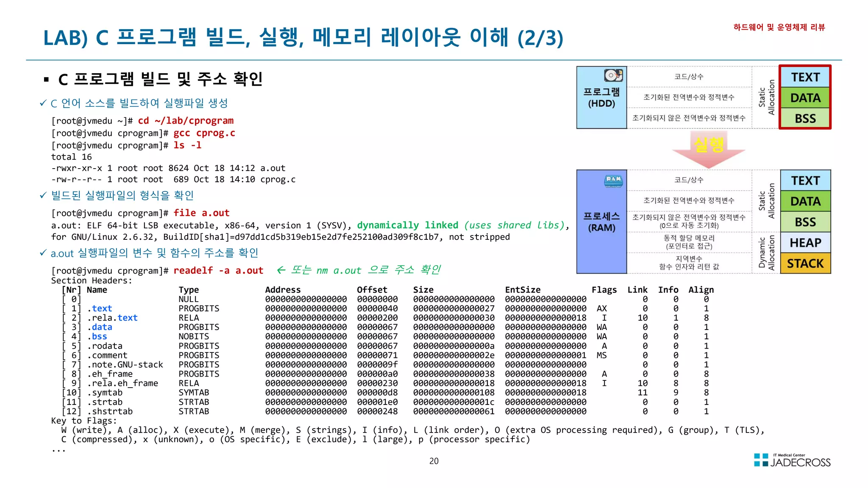
Task: Click the size value '0000000000000108'
Action: [x=454, y=393]
